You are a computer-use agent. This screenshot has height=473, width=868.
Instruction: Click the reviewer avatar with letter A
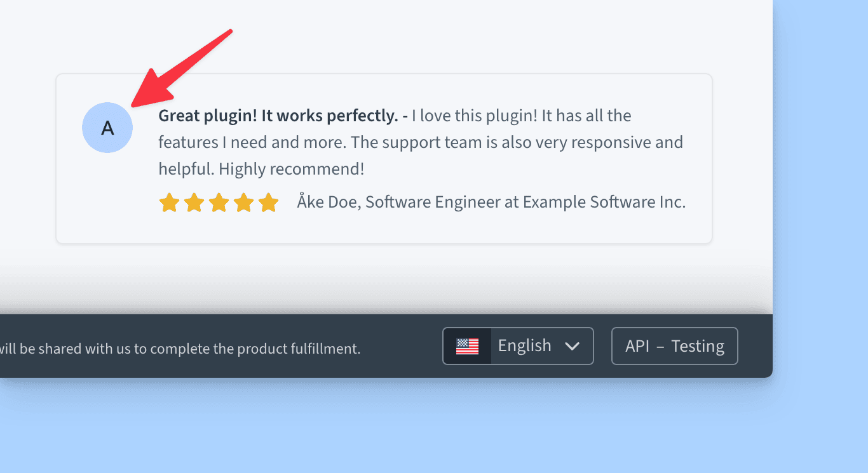click(x=107, y=128)
